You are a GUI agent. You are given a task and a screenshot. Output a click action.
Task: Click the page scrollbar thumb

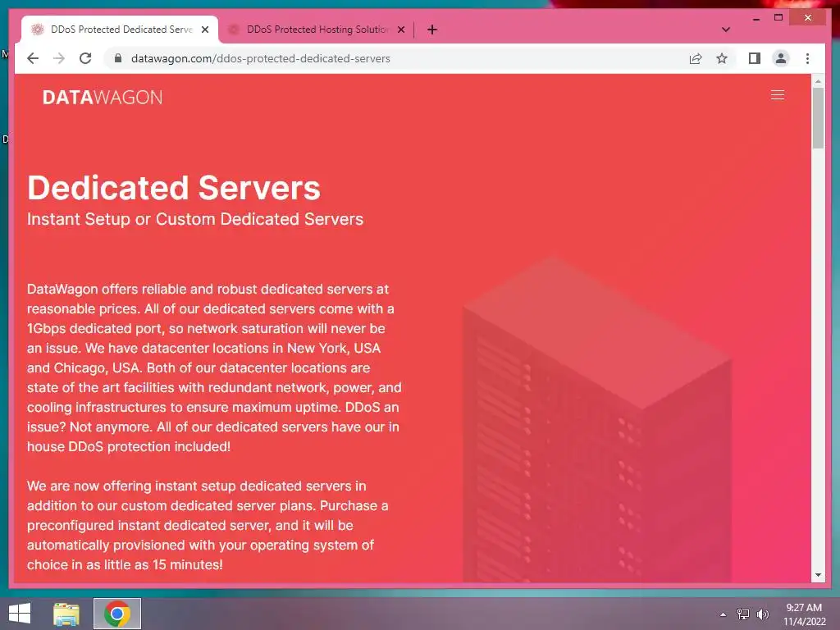point(818,118)
